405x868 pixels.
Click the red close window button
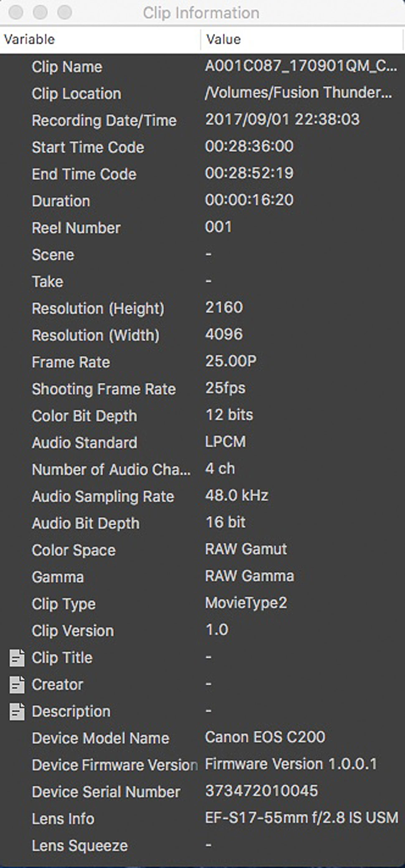click(x=16, y=13)
